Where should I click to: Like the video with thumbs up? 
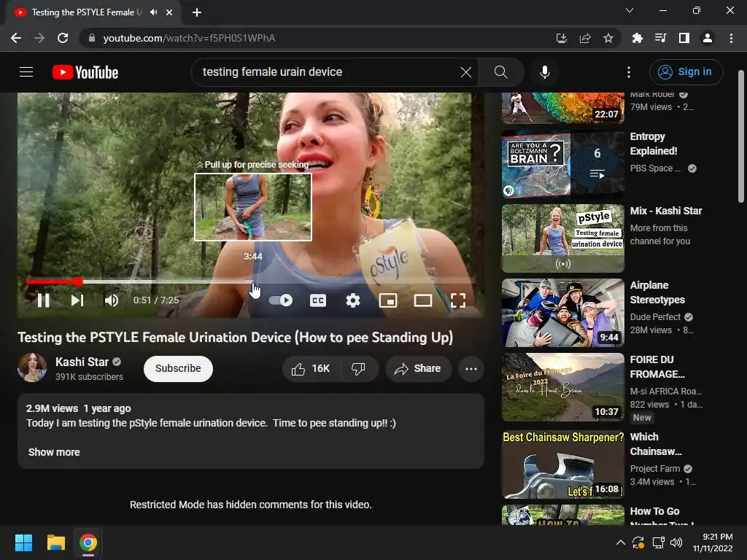[311, 368]
